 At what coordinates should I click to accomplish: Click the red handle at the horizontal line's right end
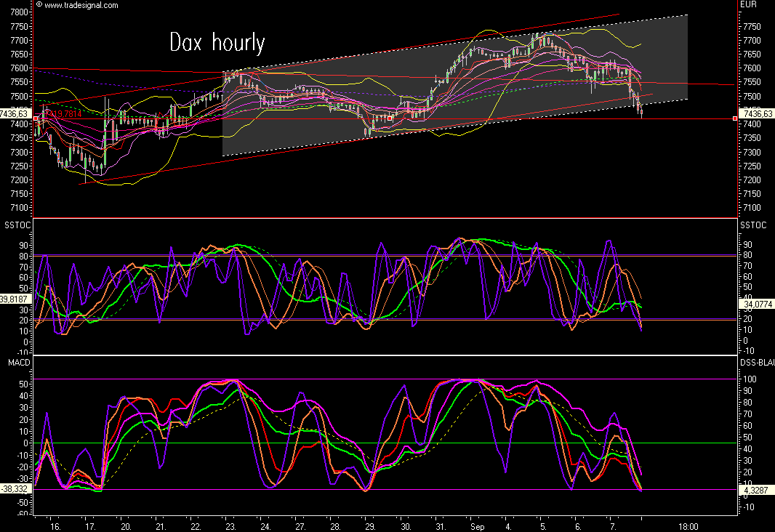point(736,118)
